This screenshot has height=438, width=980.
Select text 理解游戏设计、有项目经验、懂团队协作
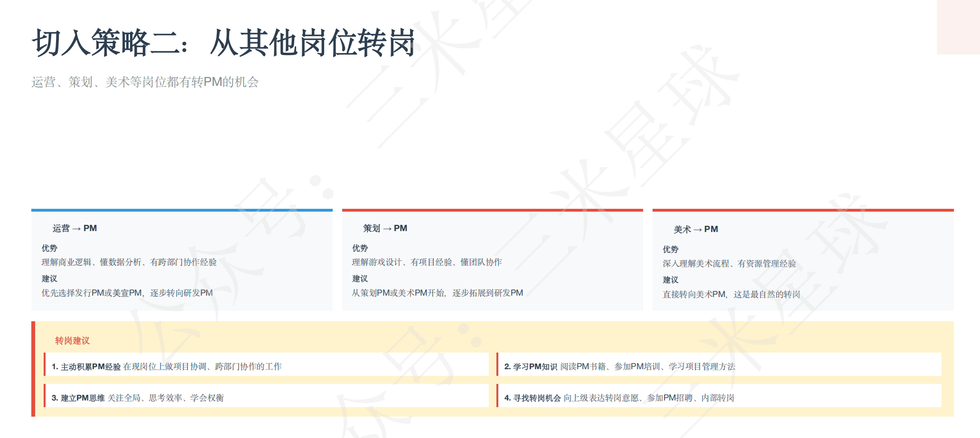pos(427,262)
